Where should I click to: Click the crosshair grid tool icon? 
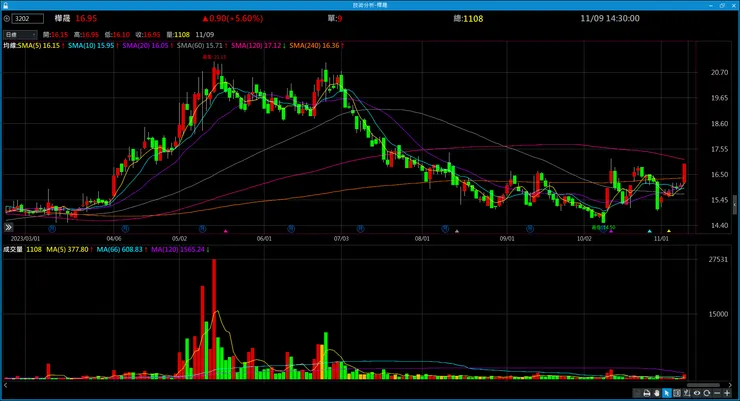point(677,393)
